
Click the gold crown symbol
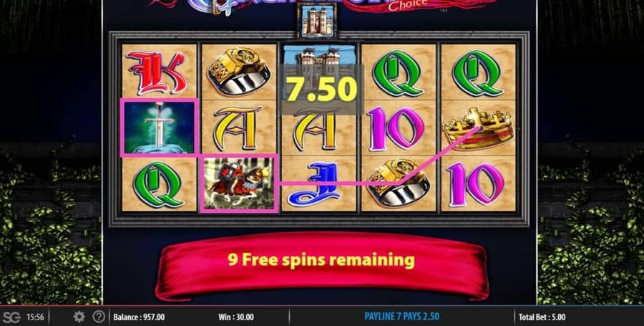[x=478, y=129]
